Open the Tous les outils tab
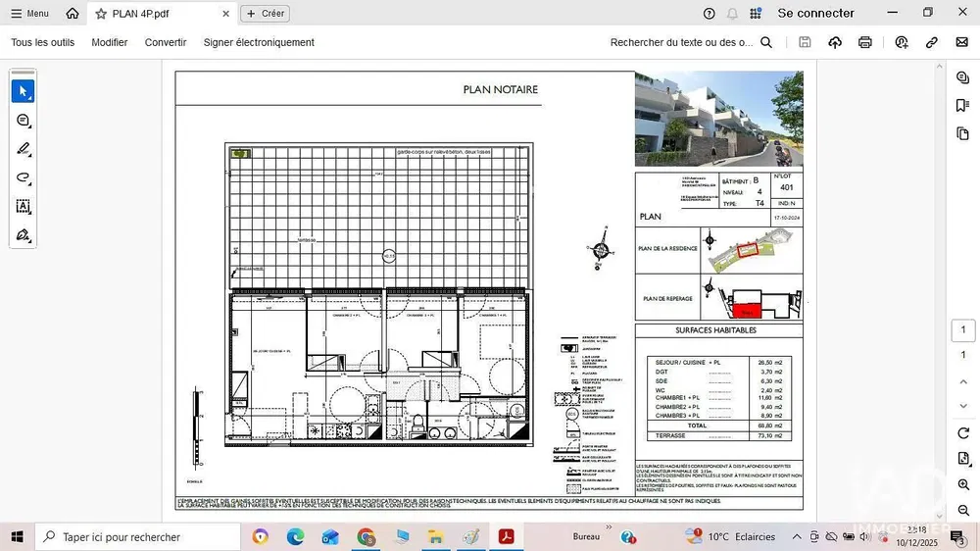The image size is (980, 551). pos(42,43)
